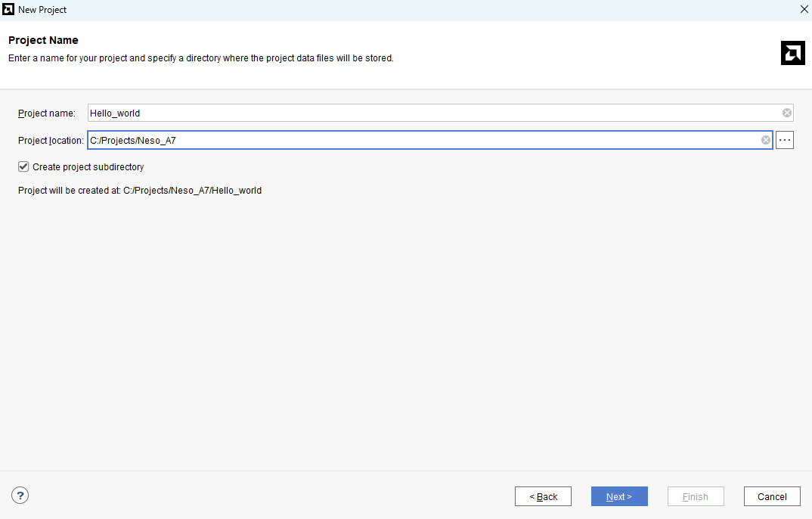The image size is (812, 519).
Task: Click the greyed-out Finish button
Action: (696, 496)
